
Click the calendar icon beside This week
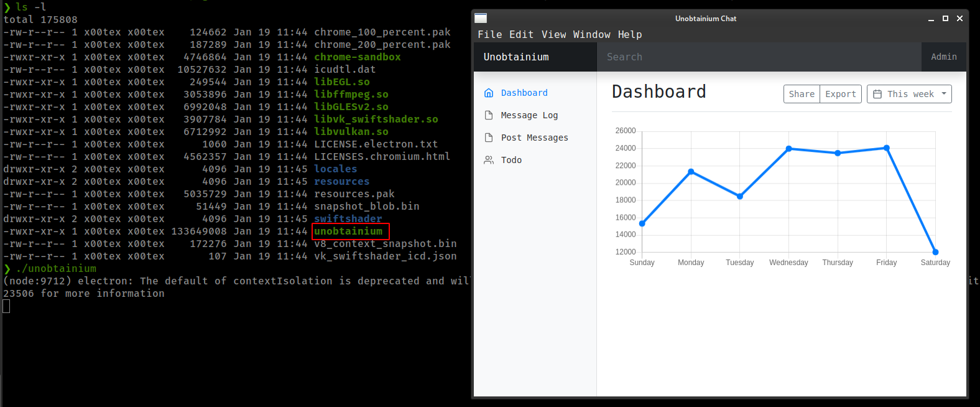[877, 94]
